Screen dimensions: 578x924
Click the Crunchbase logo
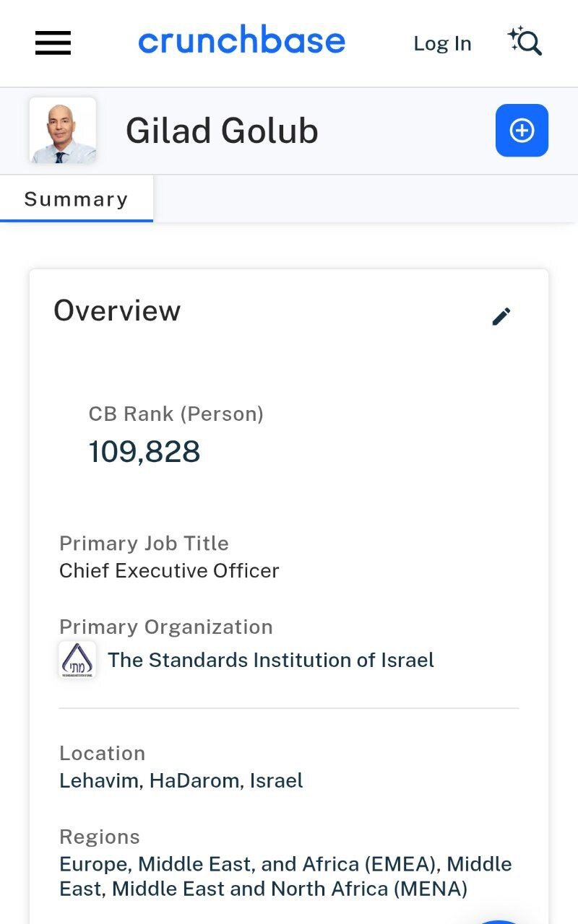pyautogui.click(x=241, y=42)
